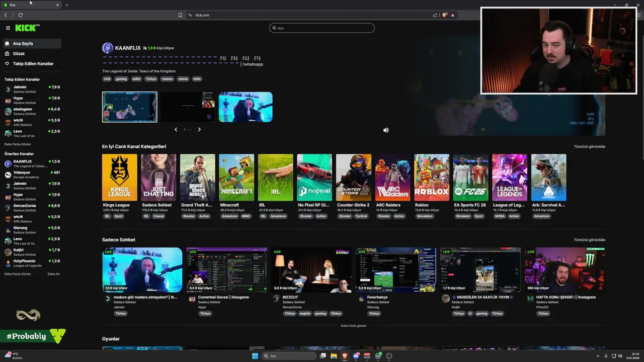Expand followed channels with Daha Fazla Göster

(x=18, y=144)
